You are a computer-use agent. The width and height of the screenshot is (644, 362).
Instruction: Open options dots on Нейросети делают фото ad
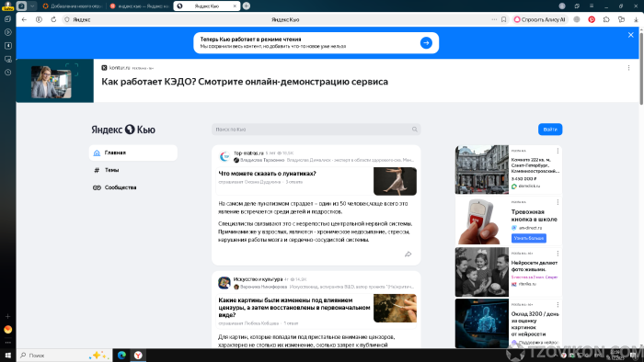coord(558,254)
